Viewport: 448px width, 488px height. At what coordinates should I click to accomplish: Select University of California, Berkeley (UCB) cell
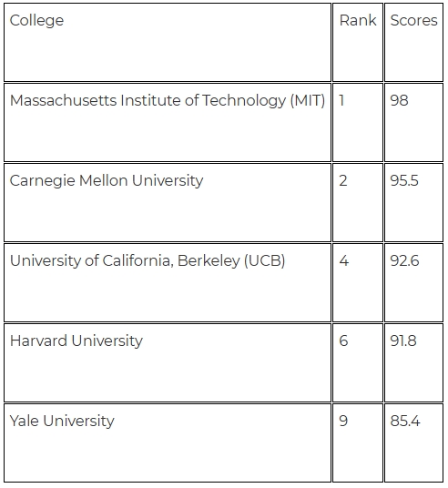click(x=168, y=282)
